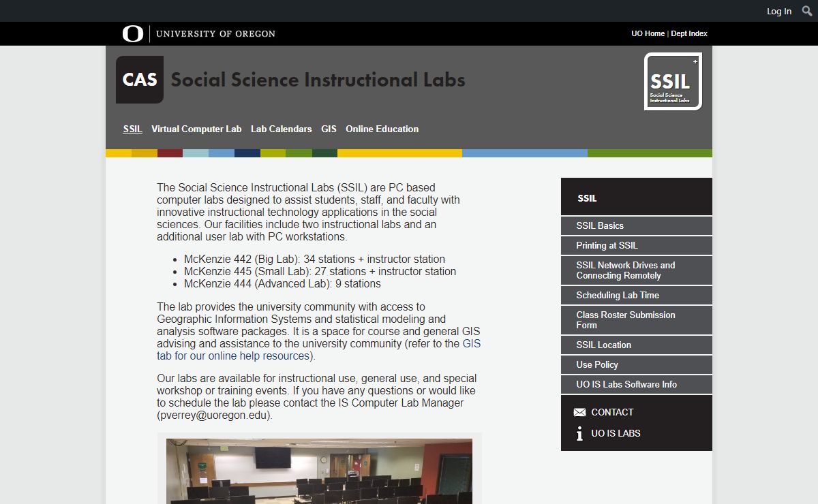Click the search magnifier icon
Screen dimensions: 818x504
point(807,11)
